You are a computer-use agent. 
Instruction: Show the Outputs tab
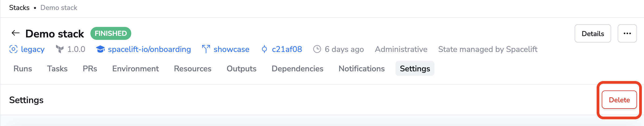pyautogui.click(x=242, y=69)
